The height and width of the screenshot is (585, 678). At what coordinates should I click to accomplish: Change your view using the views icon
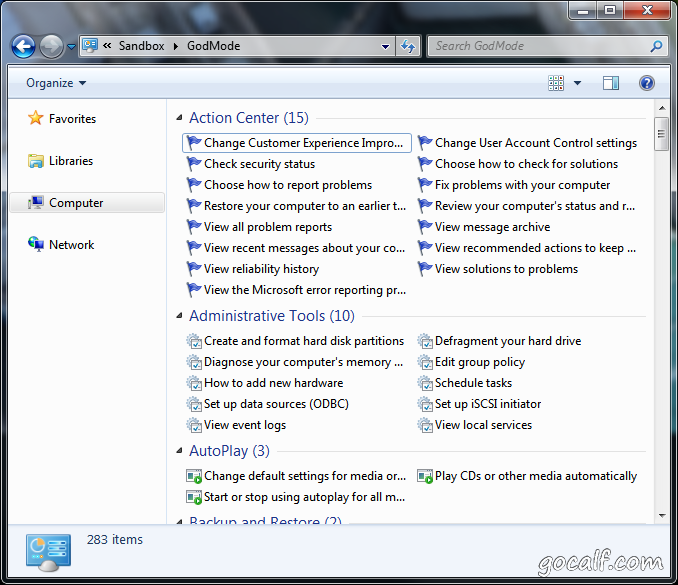(556, 83)
